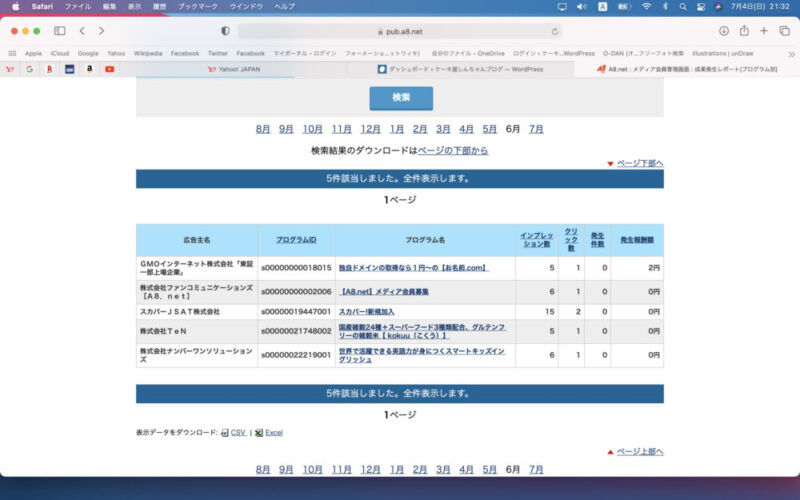Sort by the 発生報酬額 column header
The width and height of the screenshot is (800, 500).
(x=637, y=240)
